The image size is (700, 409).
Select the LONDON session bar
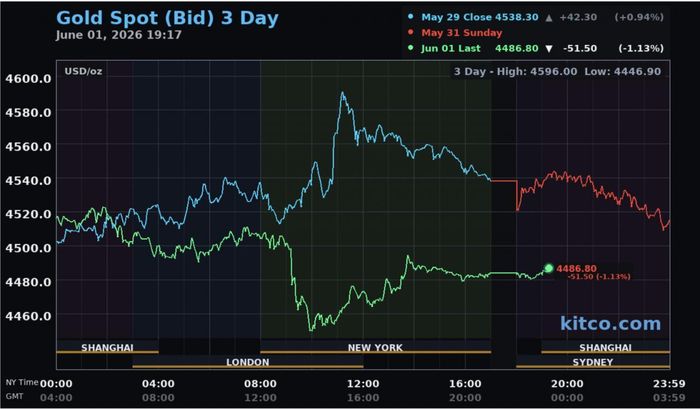[x=248, y=362]
